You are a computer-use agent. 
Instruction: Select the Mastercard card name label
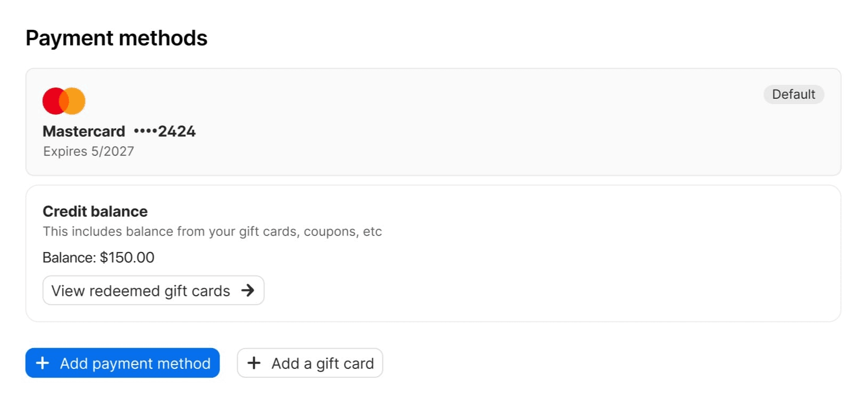pos(84,131)
